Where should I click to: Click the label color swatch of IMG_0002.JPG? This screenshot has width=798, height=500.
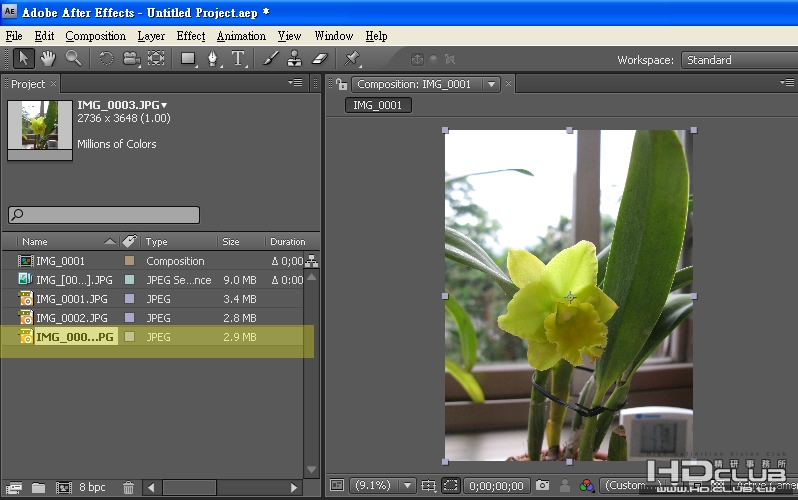pyautogui.click(x=129, y=318)
